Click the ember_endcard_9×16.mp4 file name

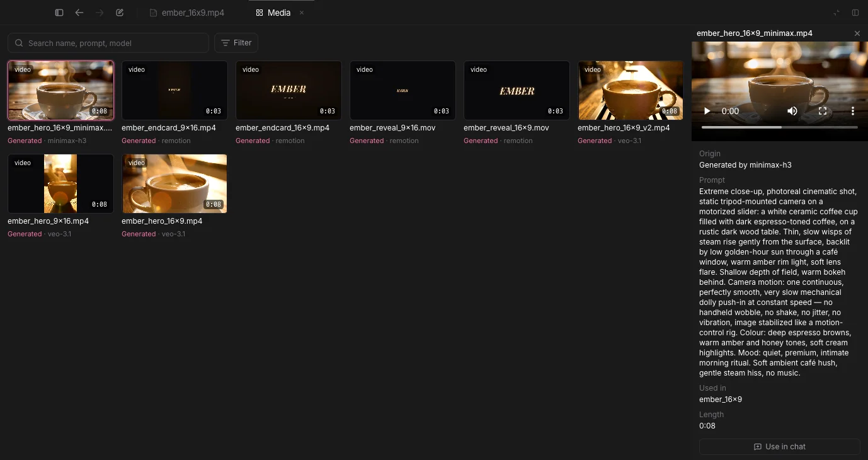point(169,128)
